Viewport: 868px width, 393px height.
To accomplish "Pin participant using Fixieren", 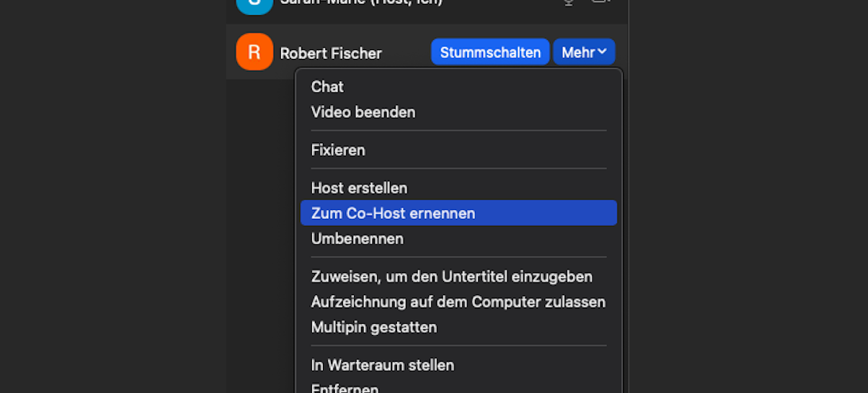I will point(338,150).
